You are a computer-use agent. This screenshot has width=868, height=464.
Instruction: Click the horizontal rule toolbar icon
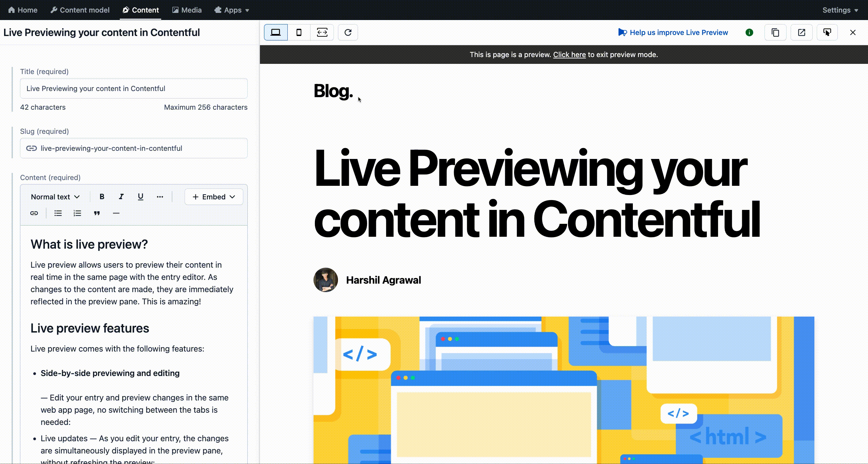point(116,213)
